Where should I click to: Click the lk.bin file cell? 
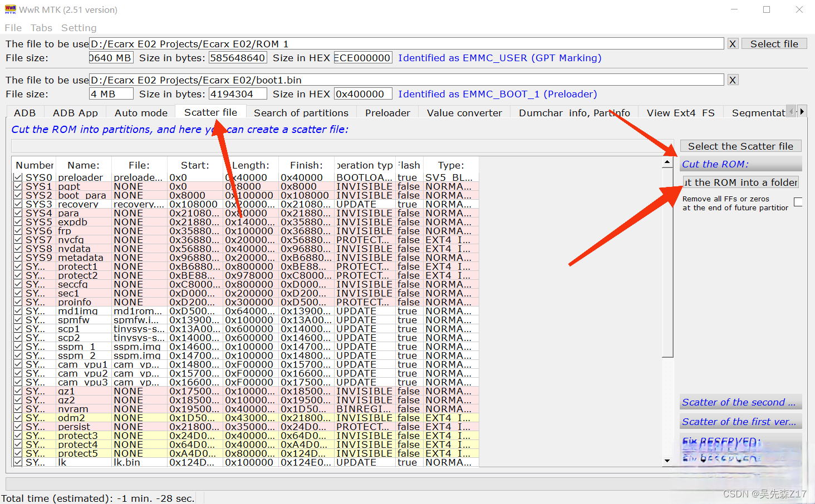[139, 462]
